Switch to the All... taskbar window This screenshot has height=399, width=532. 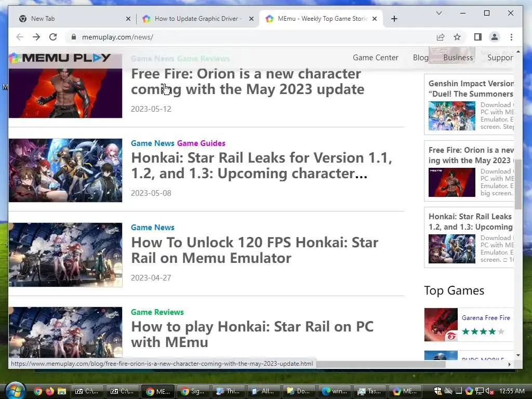coord(263,392)
